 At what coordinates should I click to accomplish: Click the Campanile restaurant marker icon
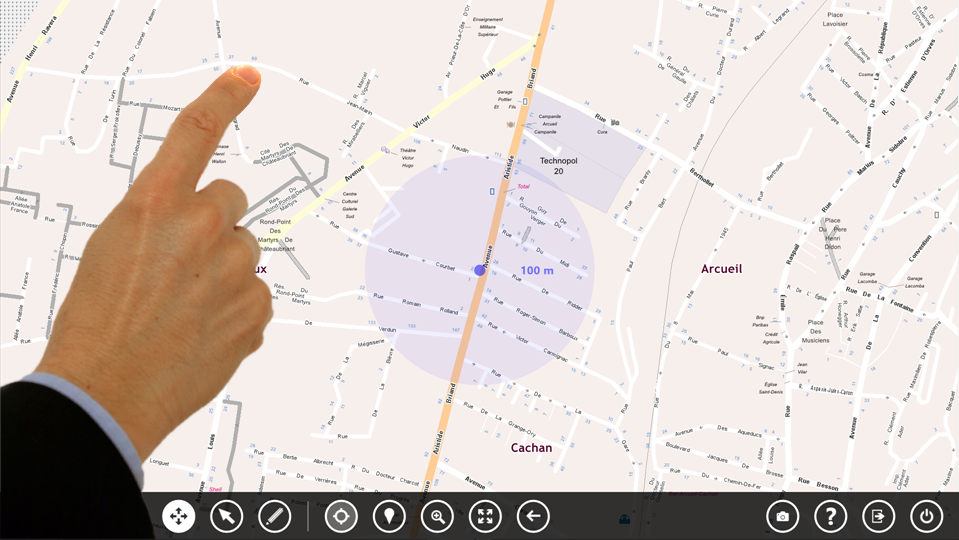coord(511,124)
